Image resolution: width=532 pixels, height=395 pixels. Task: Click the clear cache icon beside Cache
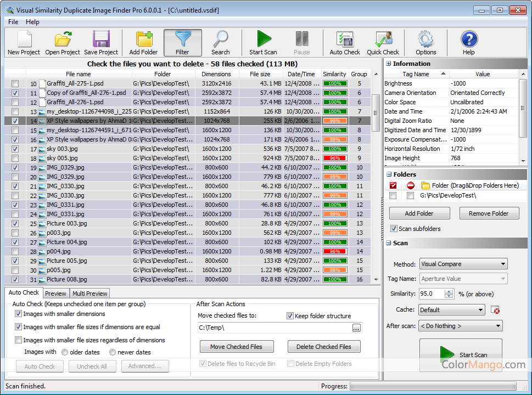(495, 310)
